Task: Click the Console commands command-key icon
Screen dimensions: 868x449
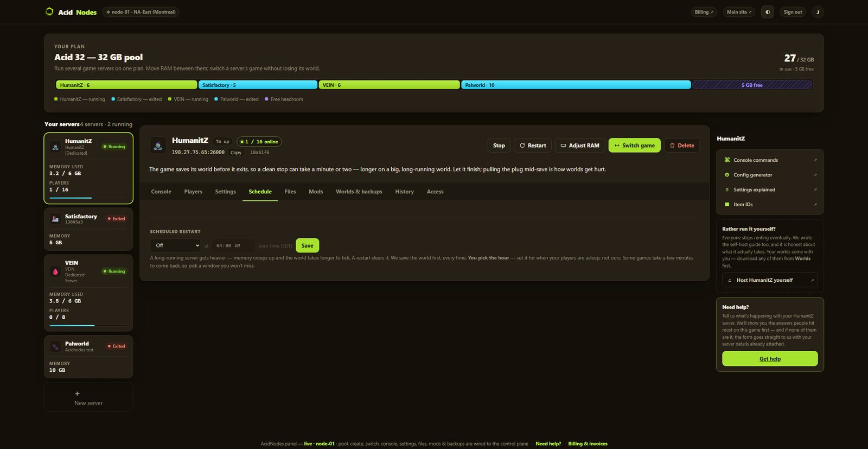Action: coord(727,160)
